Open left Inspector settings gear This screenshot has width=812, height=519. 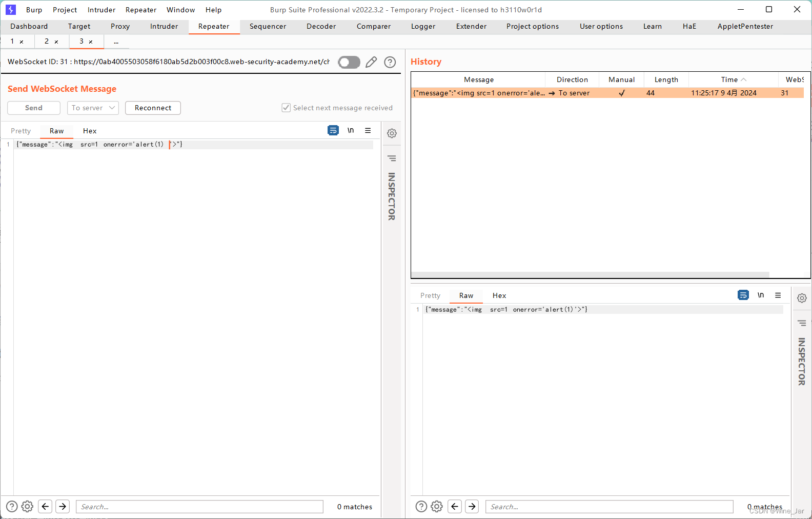point(392,133)
